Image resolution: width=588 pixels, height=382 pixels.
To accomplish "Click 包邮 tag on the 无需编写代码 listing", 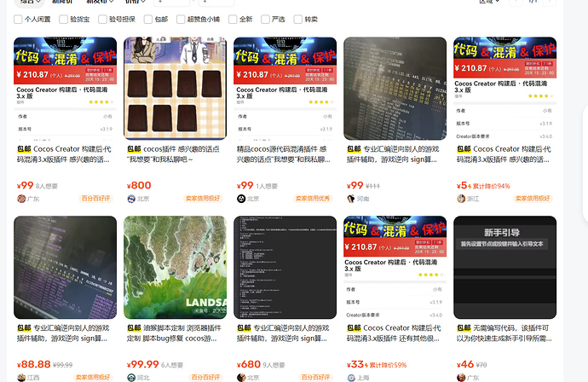I will [464, 328].
